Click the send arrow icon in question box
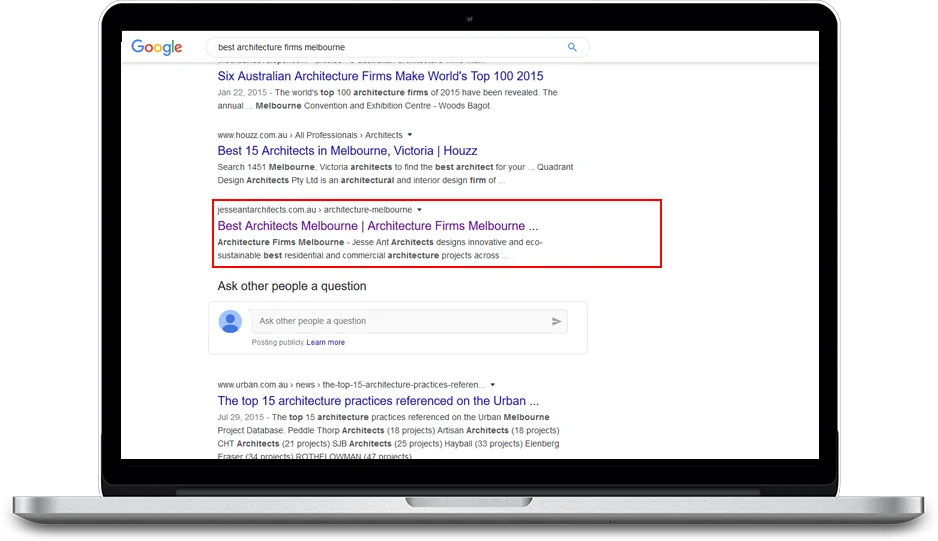 556,321
